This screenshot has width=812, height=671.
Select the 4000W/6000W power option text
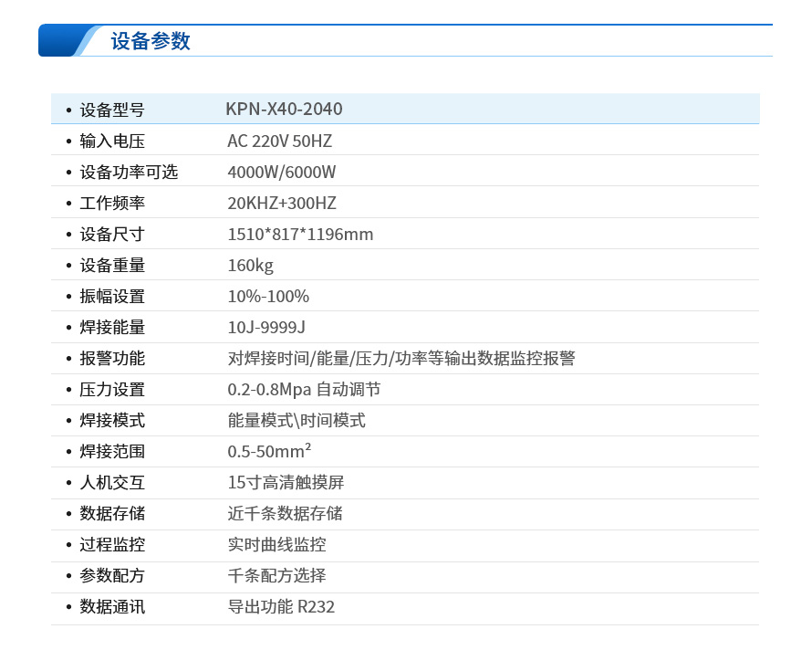282,173
